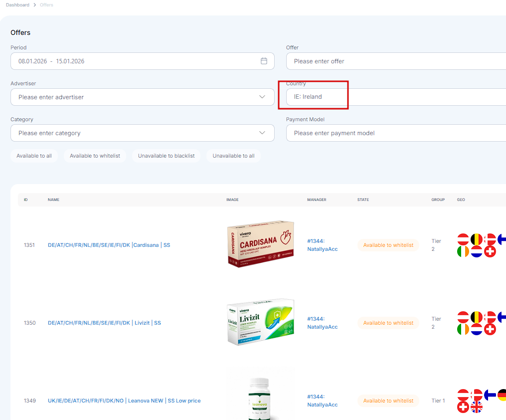
Task: Click the Switzerland flag in Cardisana row
Action: click(x=490, y=251)
